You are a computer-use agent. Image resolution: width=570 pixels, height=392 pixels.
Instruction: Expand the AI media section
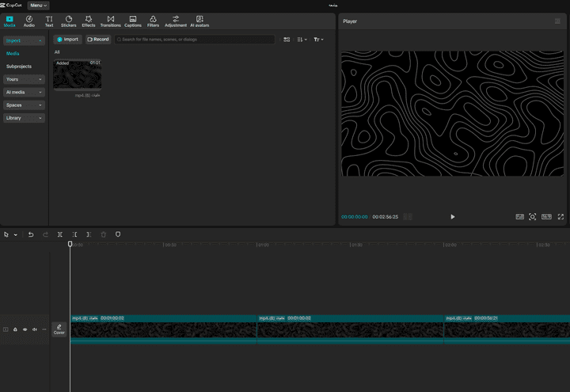point(24,92)
